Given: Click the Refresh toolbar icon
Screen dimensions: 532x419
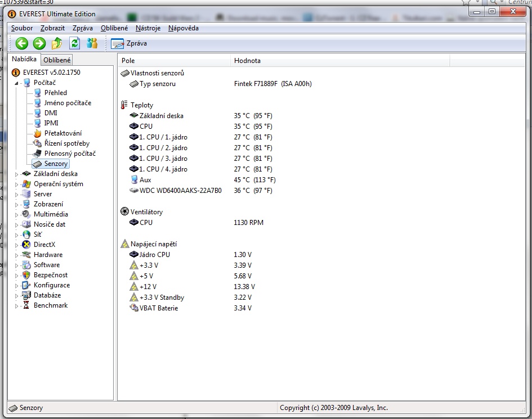Looking at the screenshot, I should point(74,43).
